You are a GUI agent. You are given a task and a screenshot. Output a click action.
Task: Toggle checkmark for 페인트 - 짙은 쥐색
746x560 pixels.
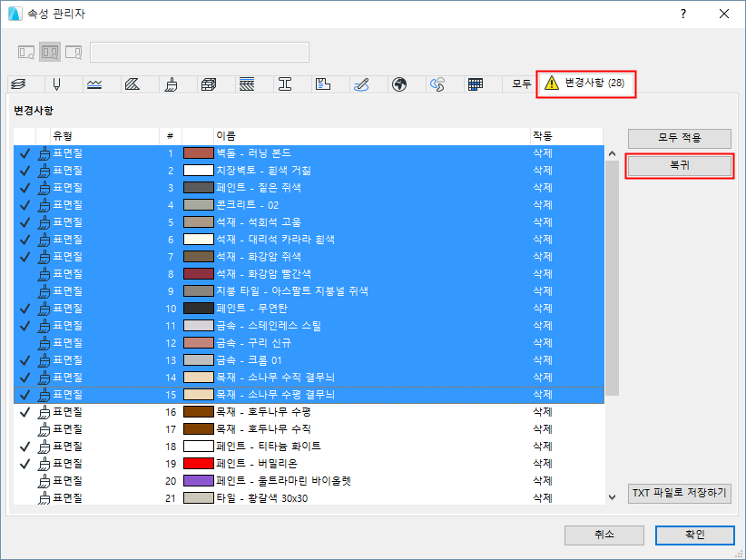coord(25,188)
